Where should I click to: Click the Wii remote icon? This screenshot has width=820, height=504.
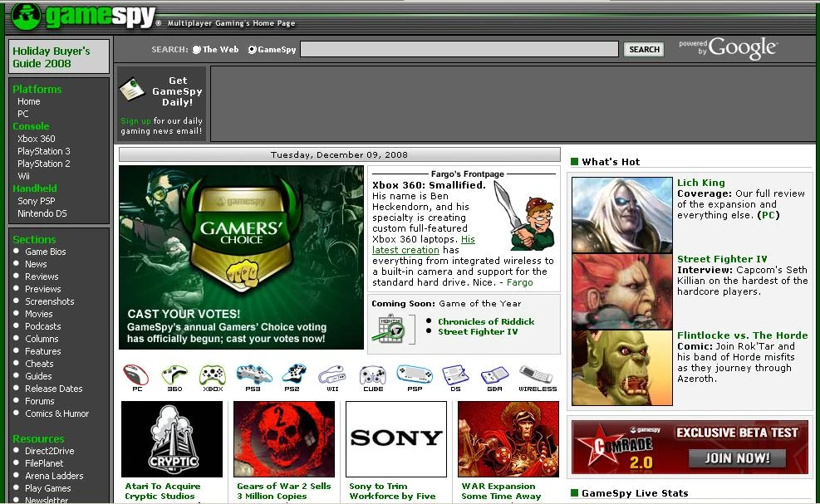coord(331,374)
